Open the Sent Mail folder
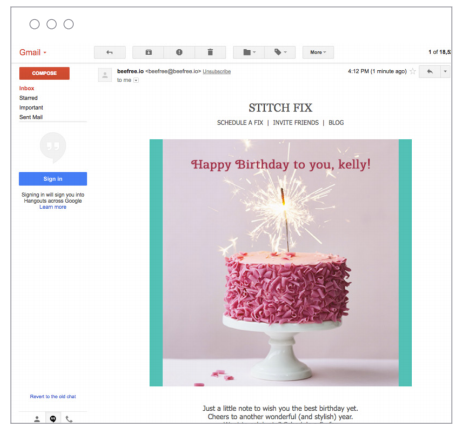469x431 pixels. [x=31, y=117]
